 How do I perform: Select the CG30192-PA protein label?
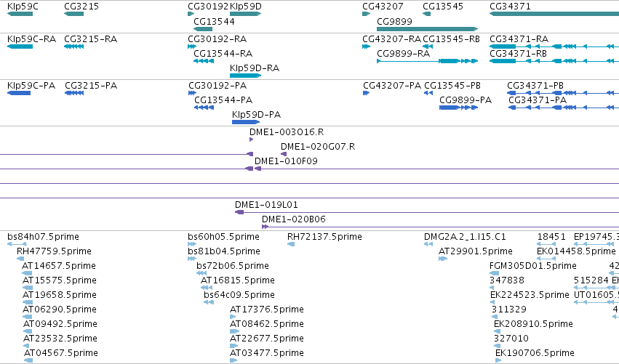[217, 86]
